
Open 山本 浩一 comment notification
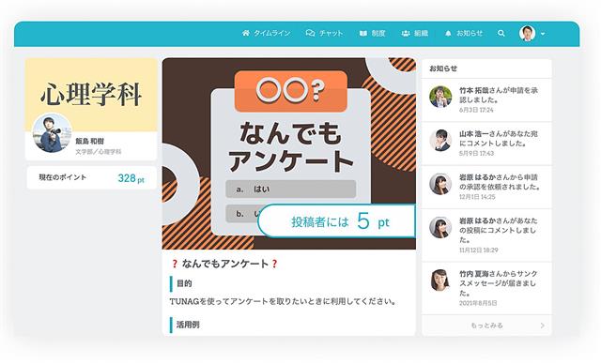coord(486,144)
